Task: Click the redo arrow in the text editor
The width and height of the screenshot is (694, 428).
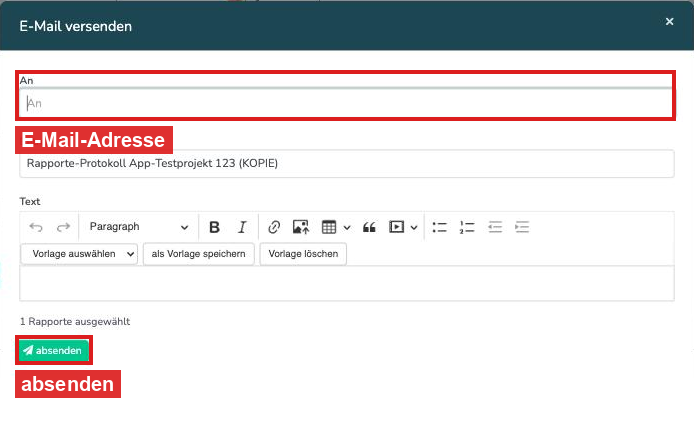Action: 63,227
